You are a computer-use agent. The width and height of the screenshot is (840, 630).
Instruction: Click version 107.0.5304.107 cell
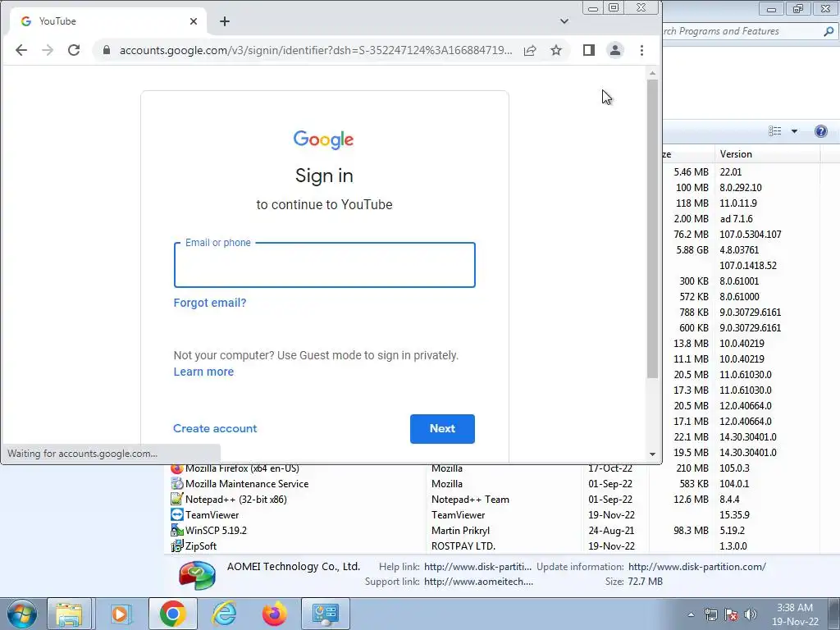pyautogui.click(x=751, y=235)
